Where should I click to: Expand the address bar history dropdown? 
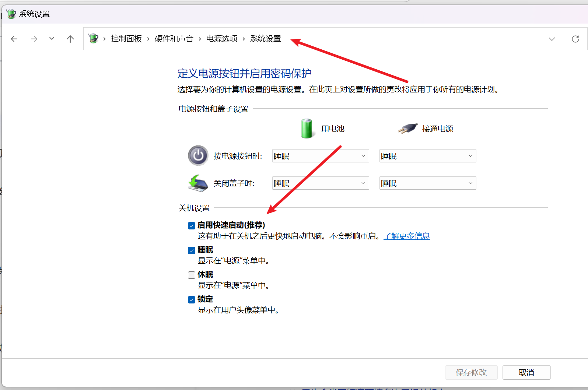(552, 39)
